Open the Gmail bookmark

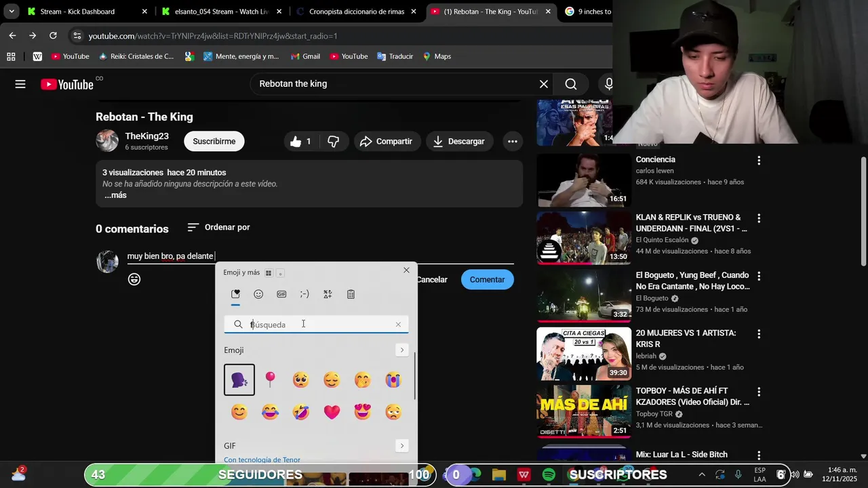(x=304, y=56)
